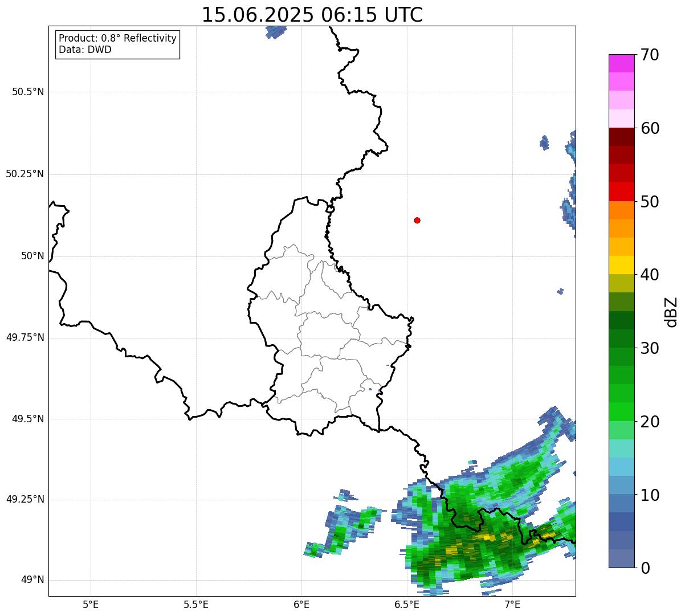The image size is (685, 616).
Task: Click the 49°N latitude label
Action: (x=32, y=580)
